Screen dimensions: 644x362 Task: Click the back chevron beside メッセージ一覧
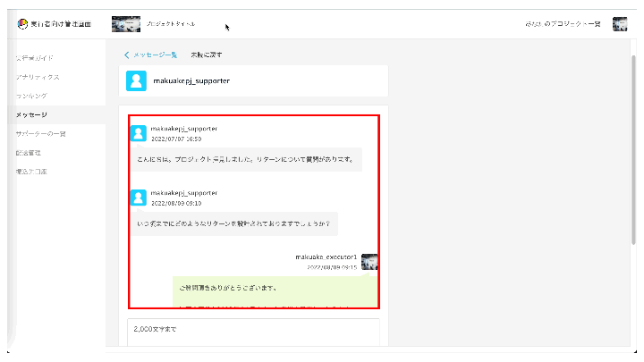(x=126, y=55)
